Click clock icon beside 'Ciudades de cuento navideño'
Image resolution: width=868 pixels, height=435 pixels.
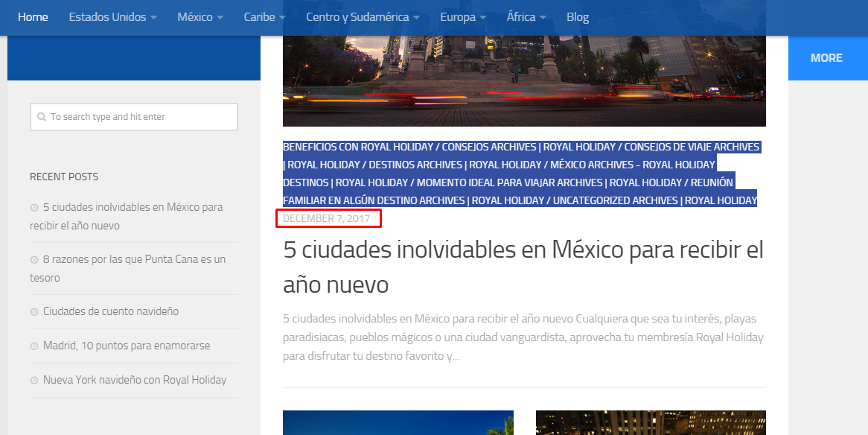coord(34,311)
